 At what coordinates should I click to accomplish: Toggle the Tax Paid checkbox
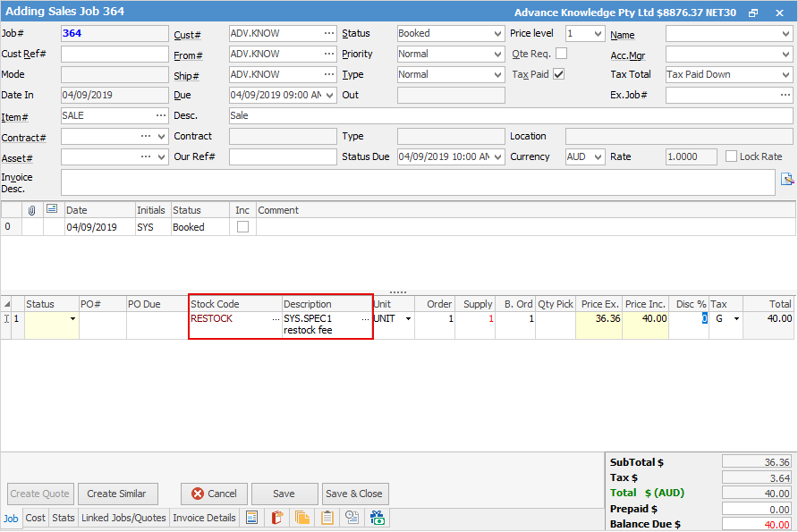pos(559,75)
